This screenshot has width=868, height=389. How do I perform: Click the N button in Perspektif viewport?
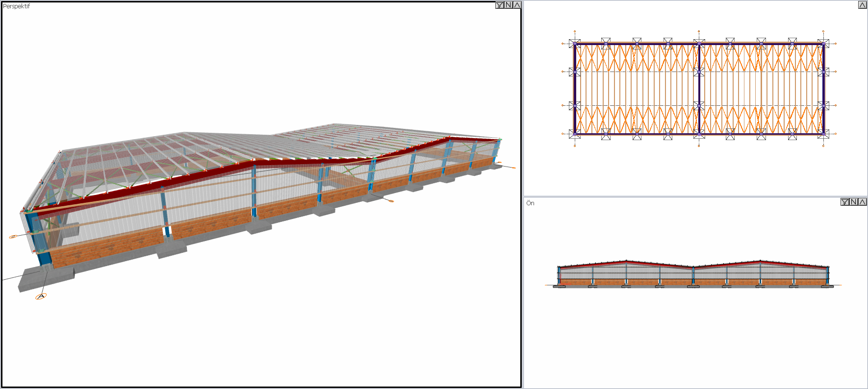[509, 5]
